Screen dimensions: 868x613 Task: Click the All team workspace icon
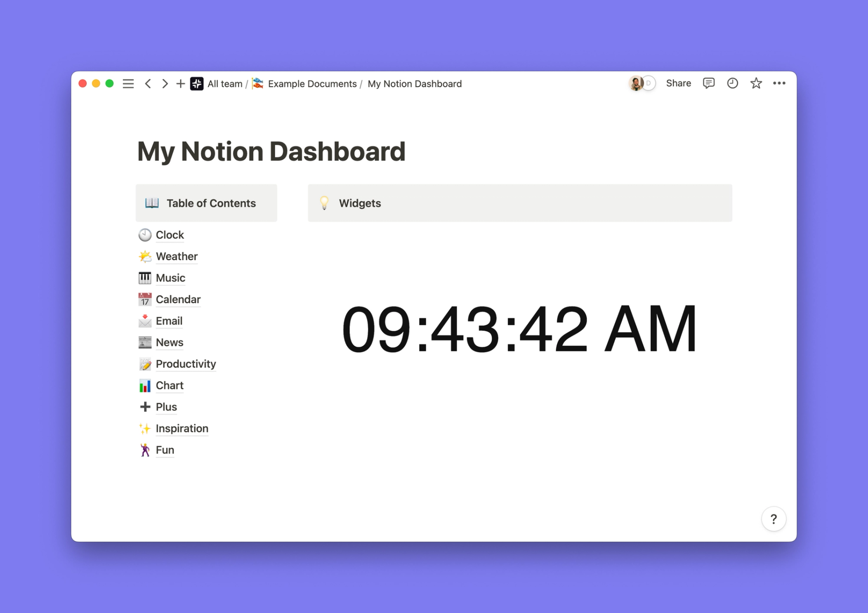[x=197, y=84]
